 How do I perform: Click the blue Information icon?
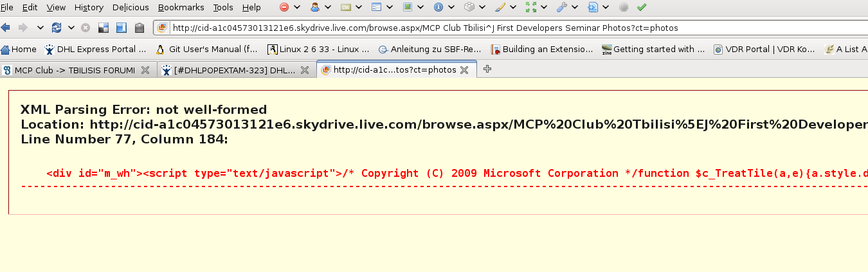[439, 8]
